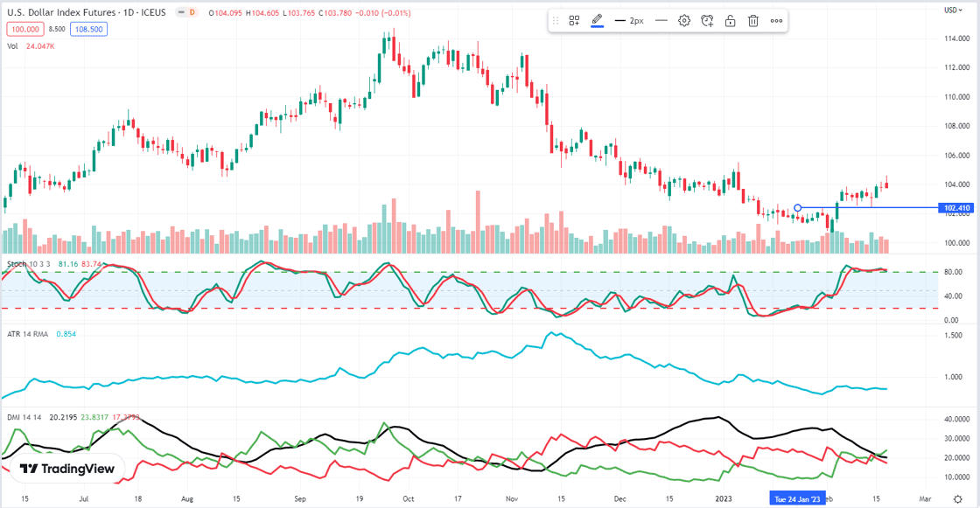This screenshot has width=980, height=508.
Task: Click the buy price 108.500 button
Action: [88, 30]
